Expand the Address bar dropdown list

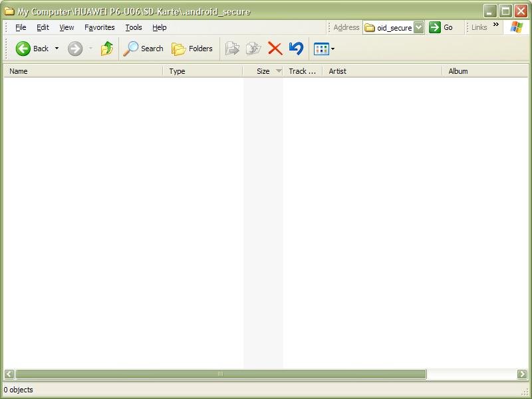(x=419, y=27)
